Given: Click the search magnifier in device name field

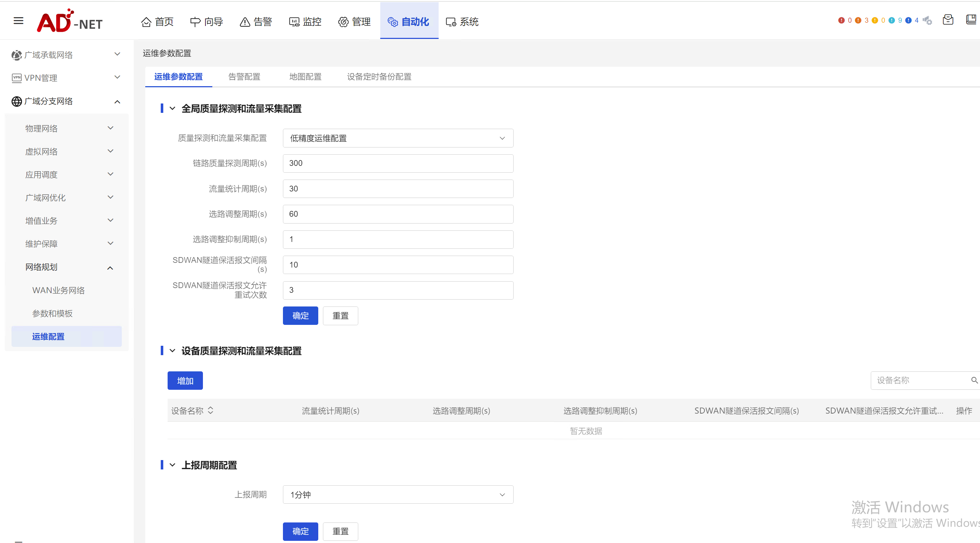Looking at the screenshot, I should [974, 380].
